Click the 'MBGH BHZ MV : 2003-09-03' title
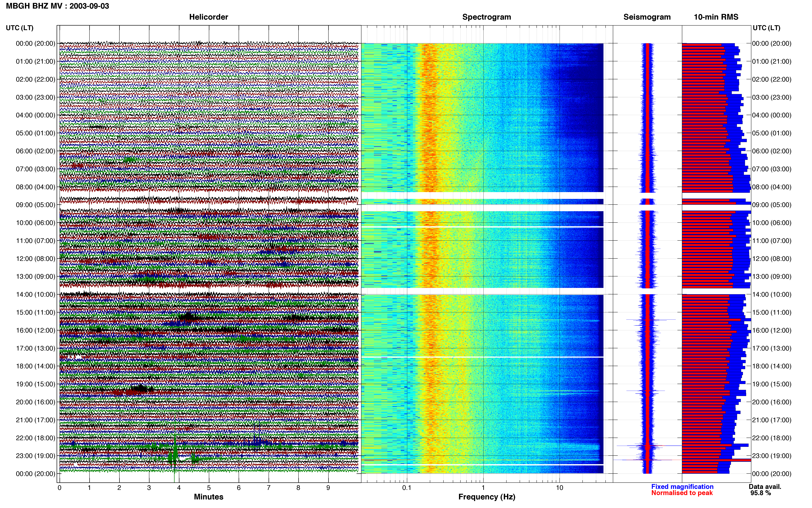This screenshot has height=508, width=812. point(57,6)
